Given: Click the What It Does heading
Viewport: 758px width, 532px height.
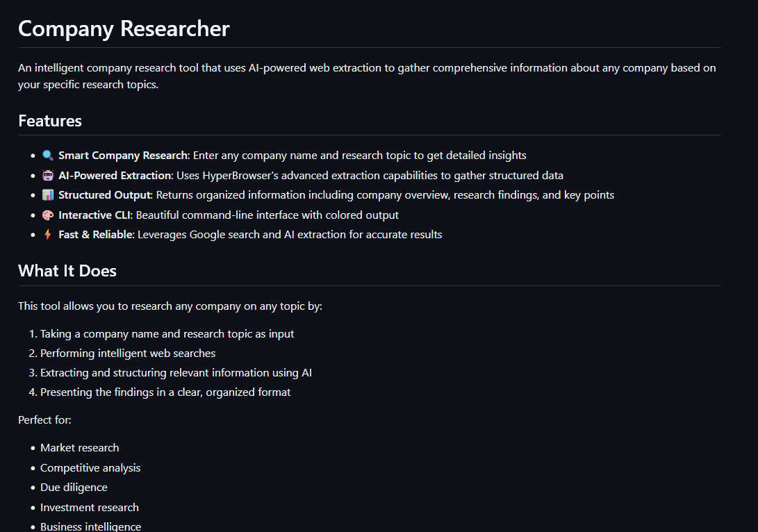Looking at the screenshot, I should tap(67, 271).
